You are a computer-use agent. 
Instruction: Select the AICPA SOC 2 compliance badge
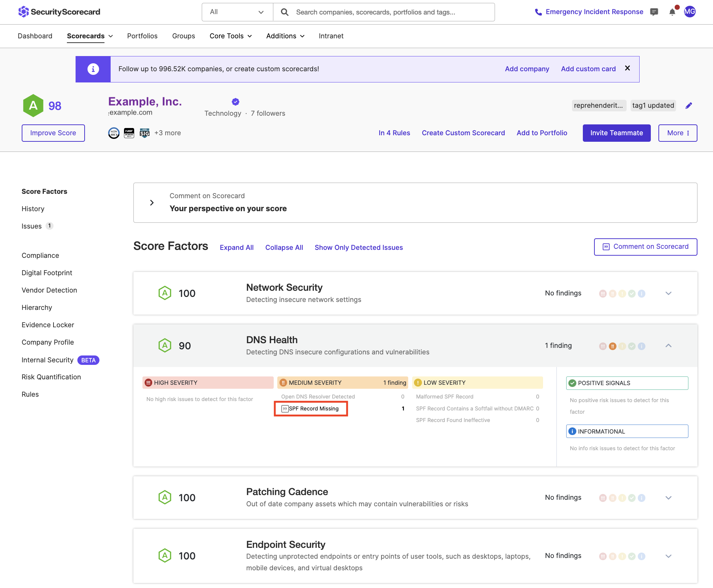[x=114, y=133]
